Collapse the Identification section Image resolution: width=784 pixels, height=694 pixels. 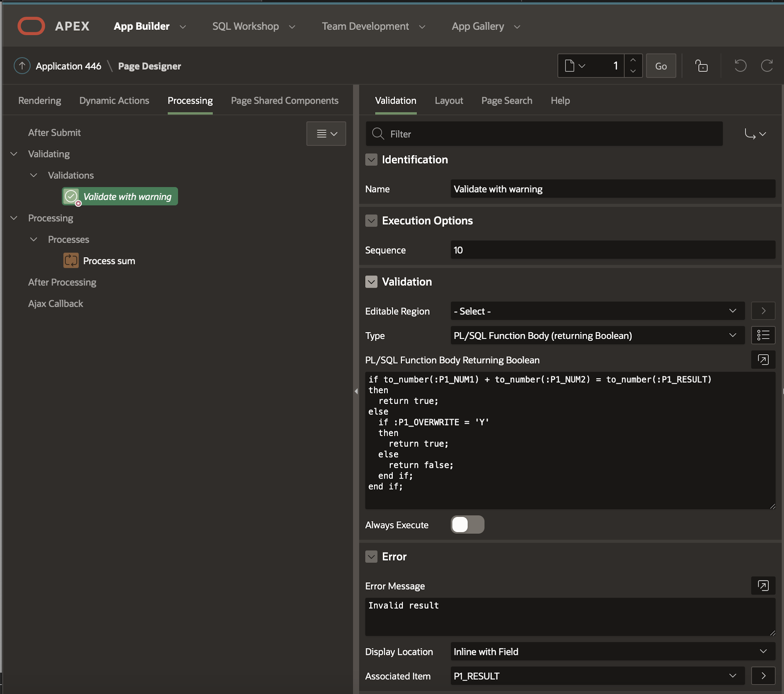pos(371,160)
